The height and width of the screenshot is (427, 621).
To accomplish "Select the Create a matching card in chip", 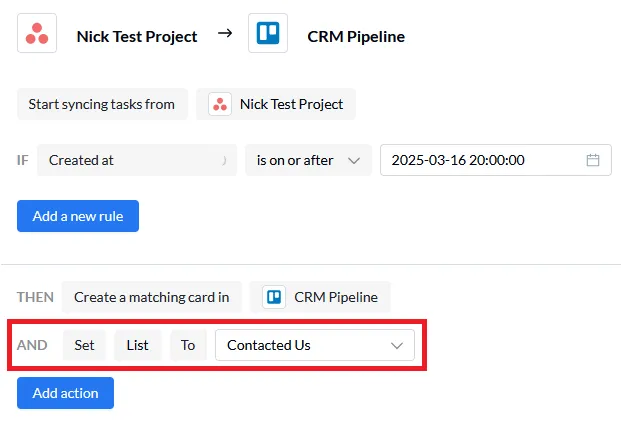I will coord(151,297).
